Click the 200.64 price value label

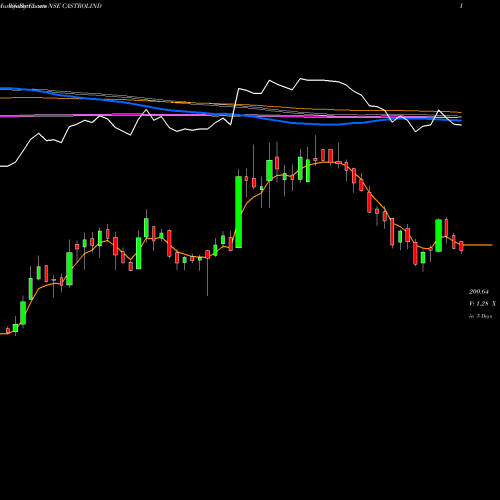(479, 292)
